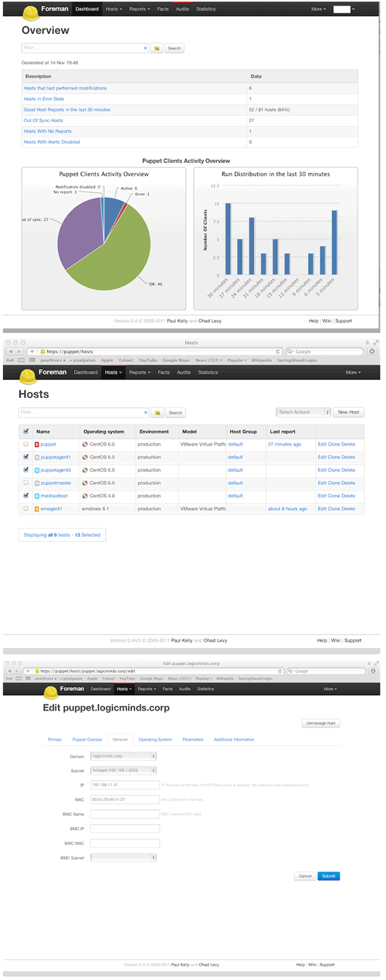Click the CentOS logo icon in the rhel4ssidtest row
386x980 pixels.
[85, 496]
